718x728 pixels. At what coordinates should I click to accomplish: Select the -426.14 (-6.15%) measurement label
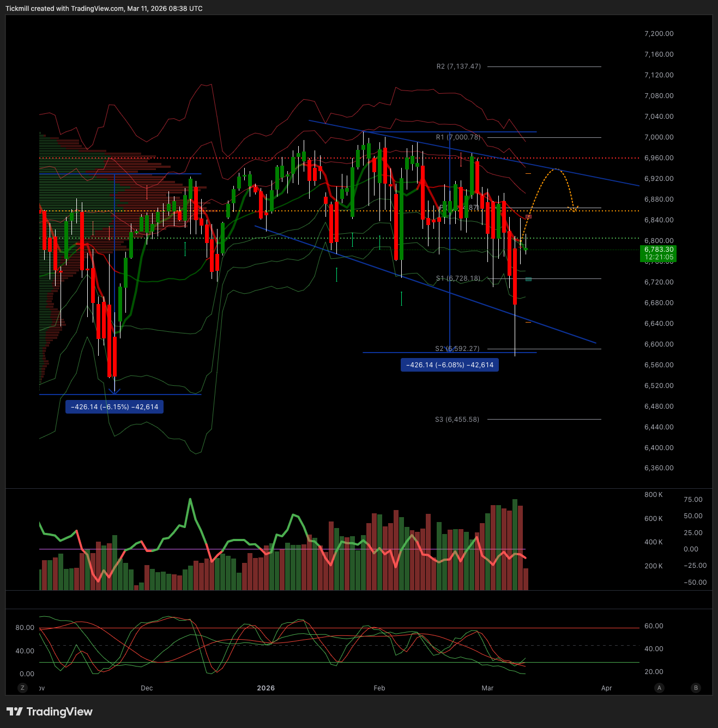point(114,407)
